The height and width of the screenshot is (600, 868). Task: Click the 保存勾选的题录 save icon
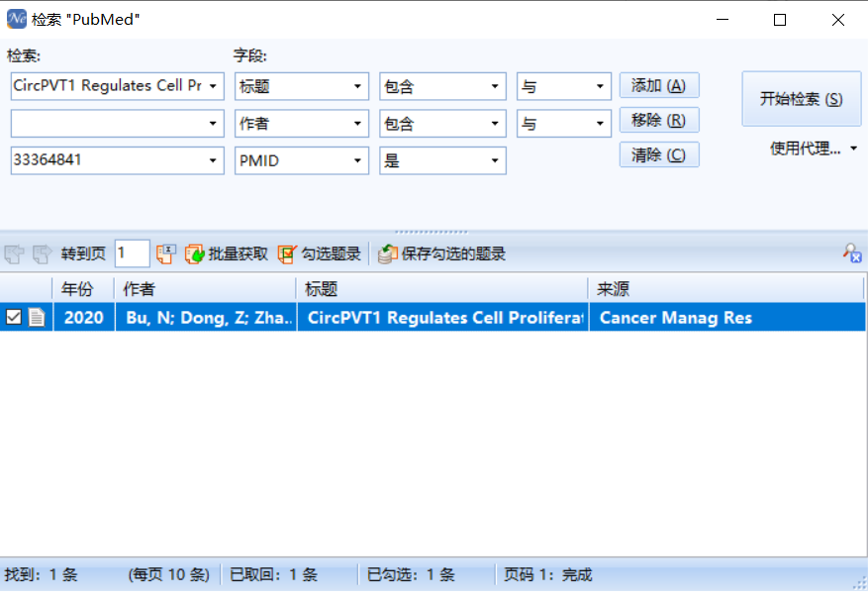click(x=388, y=254)
